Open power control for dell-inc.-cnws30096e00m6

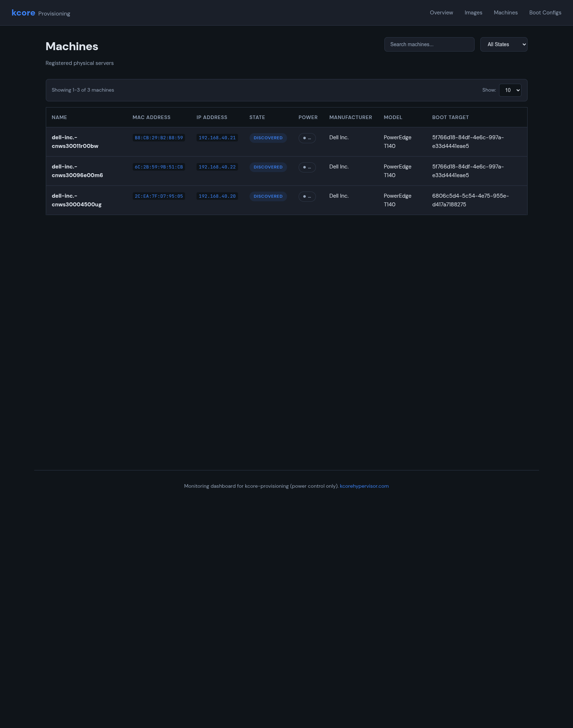click(x=307, y=167)
